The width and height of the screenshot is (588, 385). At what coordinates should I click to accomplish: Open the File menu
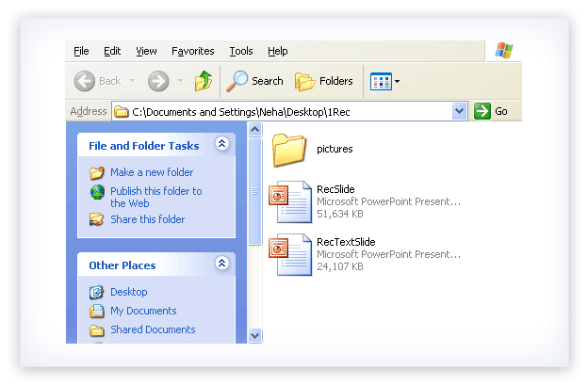coord(81,51)
